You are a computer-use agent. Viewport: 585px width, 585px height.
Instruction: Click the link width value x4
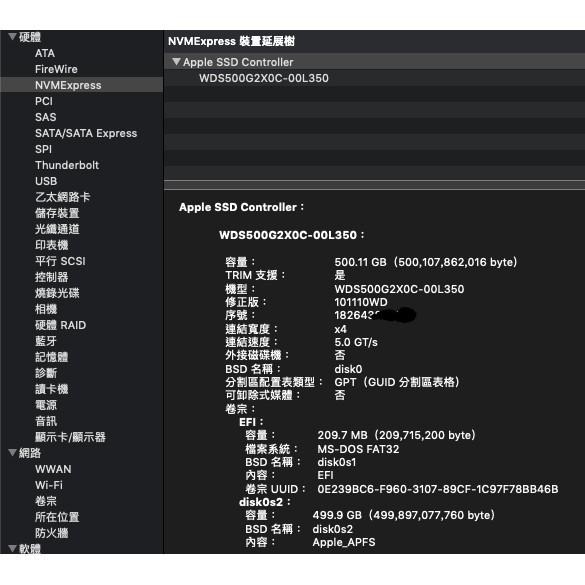pyautogui.click(x=340, y=329)
